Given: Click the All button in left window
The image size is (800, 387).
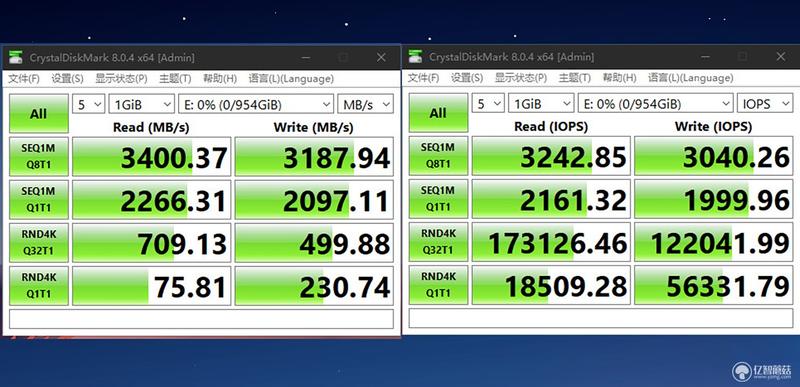Looking at the screenshot, I should (x=39, y=114).
